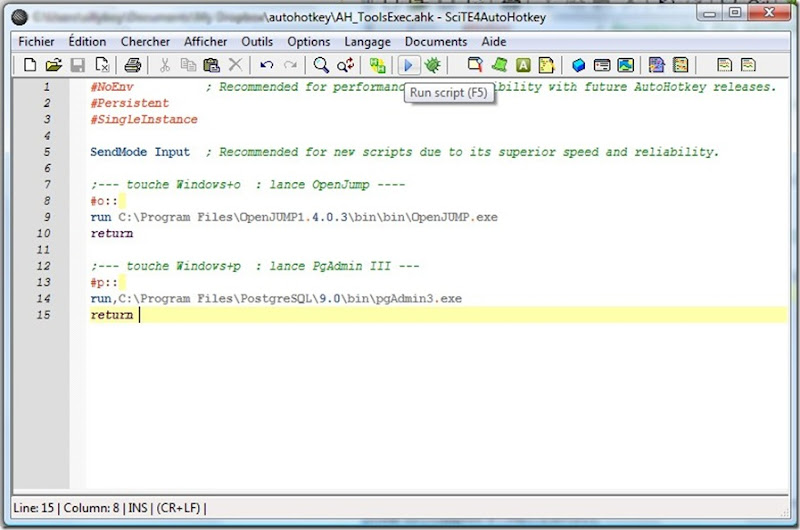Click the purple document toolbar icon
Viewport: 800px width, 530px height.
(x=657, y=65)
